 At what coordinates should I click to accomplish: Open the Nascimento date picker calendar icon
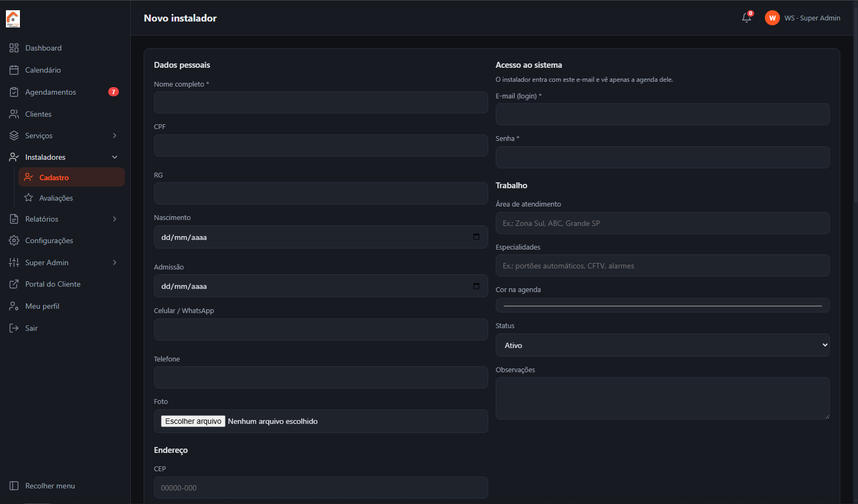click(x=476, y=237)
